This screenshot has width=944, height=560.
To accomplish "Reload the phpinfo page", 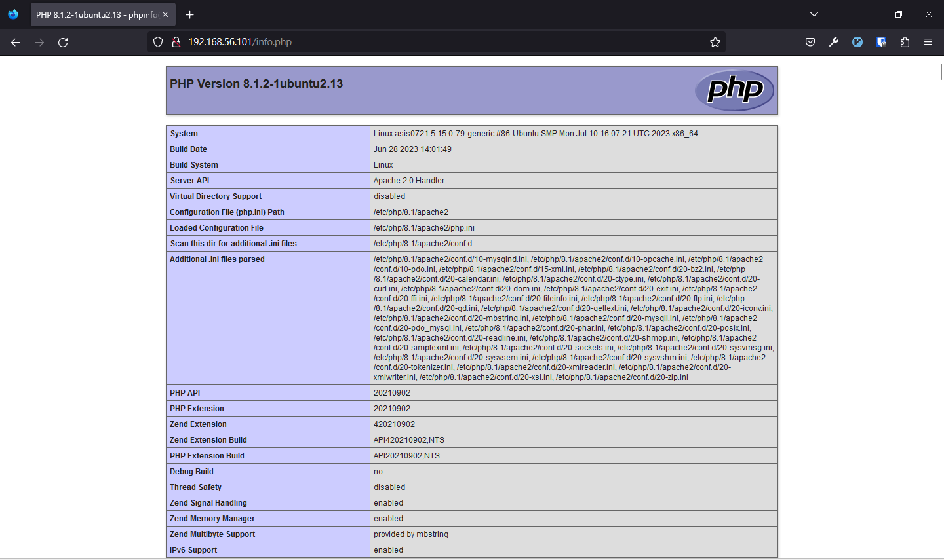I will (x=63, y=41).
